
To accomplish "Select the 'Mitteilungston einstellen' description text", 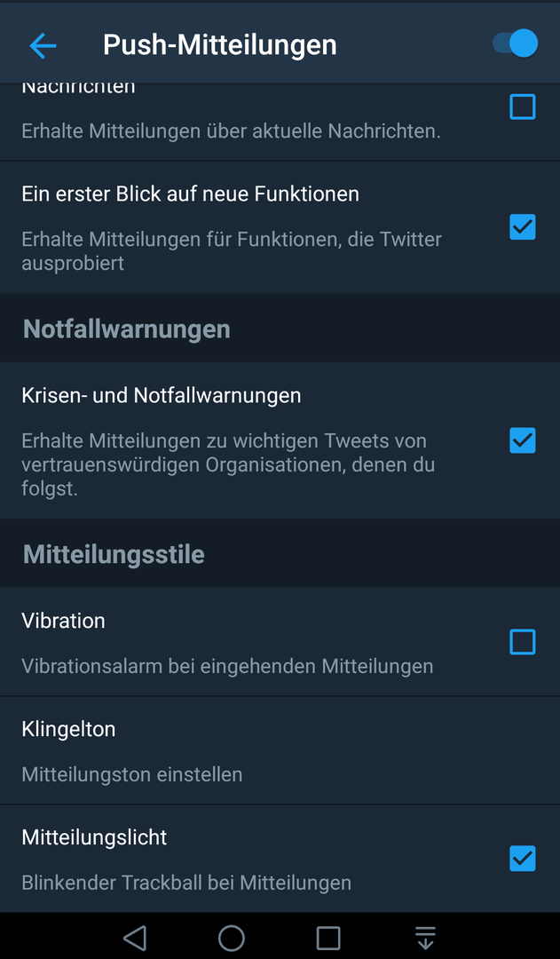I will coord(132,775).
